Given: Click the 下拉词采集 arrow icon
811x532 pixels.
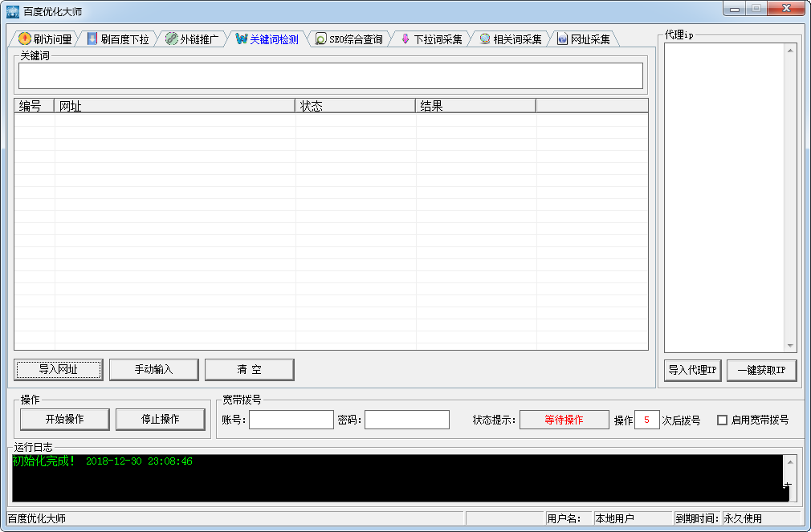Looking at the screenshot, I should coord(405,39).
